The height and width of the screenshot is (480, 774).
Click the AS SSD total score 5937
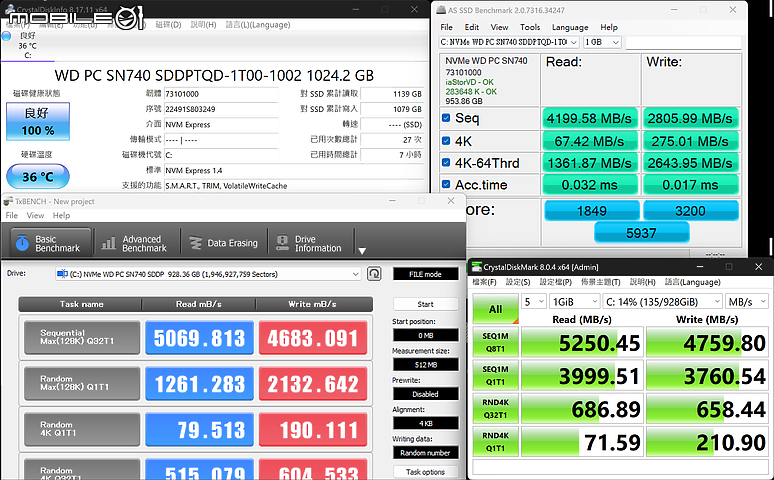[x=641, y=233]
